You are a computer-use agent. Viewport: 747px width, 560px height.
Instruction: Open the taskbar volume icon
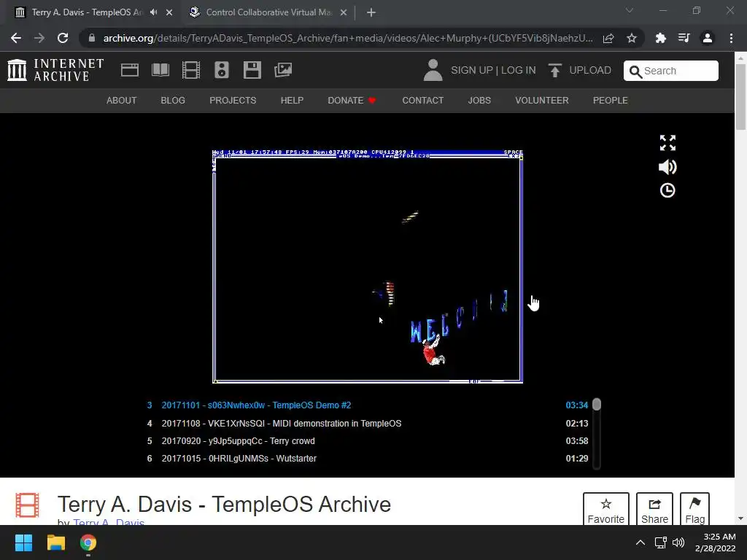678,542
